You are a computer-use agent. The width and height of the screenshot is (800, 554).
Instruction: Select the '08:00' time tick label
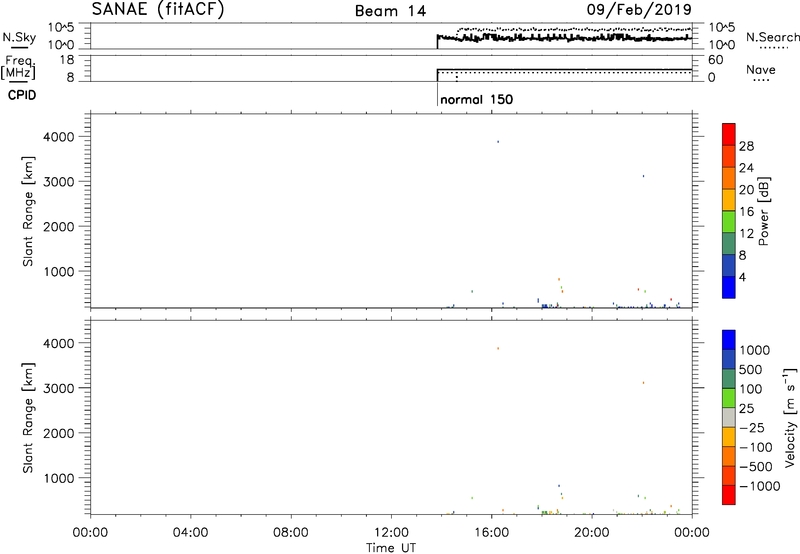[x=291, y=533]
